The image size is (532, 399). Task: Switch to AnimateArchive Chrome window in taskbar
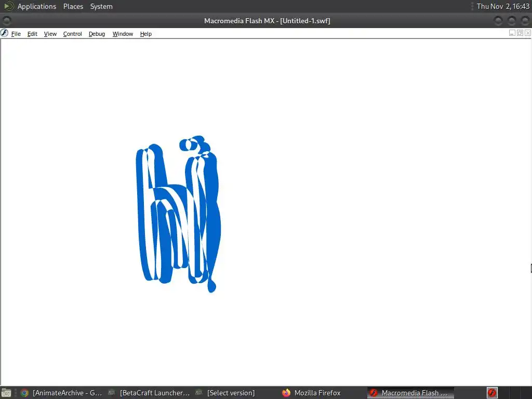[x=61, y=393]
